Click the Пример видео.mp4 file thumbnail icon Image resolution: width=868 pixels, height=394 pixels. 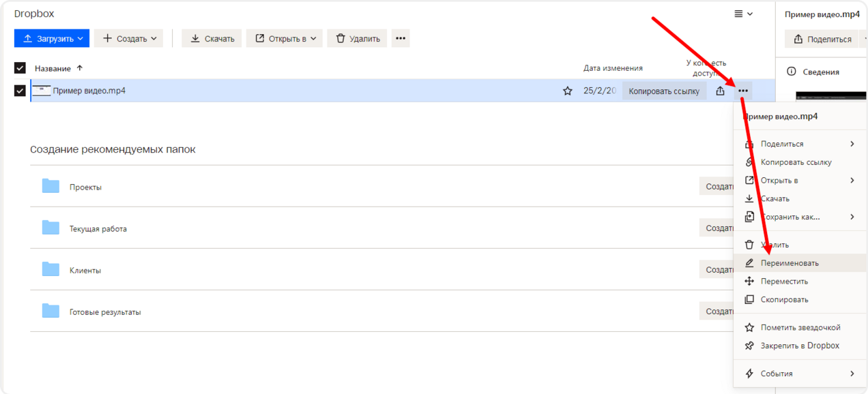pyautogui.click(x=42, y=91)
